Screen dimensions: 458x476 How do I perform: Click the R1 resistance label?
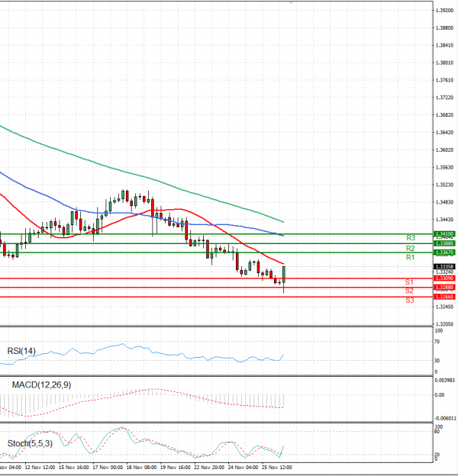click(x=411, y=257)
